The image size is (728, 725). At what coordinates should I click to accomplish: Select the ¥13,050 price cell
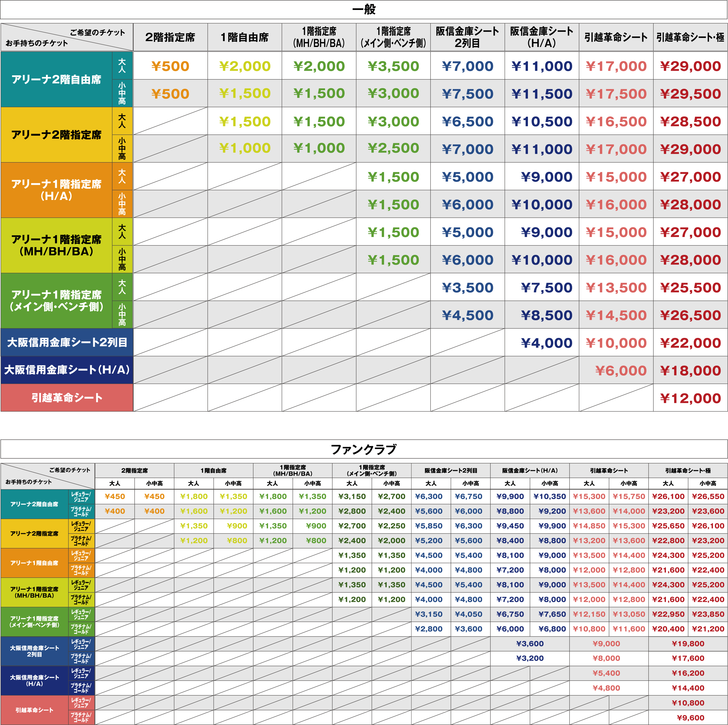pyautogui.click(x=629, y=614)
